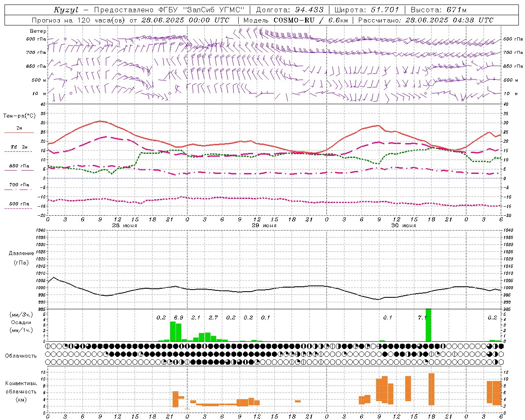
Task: Click "500 гПа" legend entry in temperature panel
Action: pos(19,204)
